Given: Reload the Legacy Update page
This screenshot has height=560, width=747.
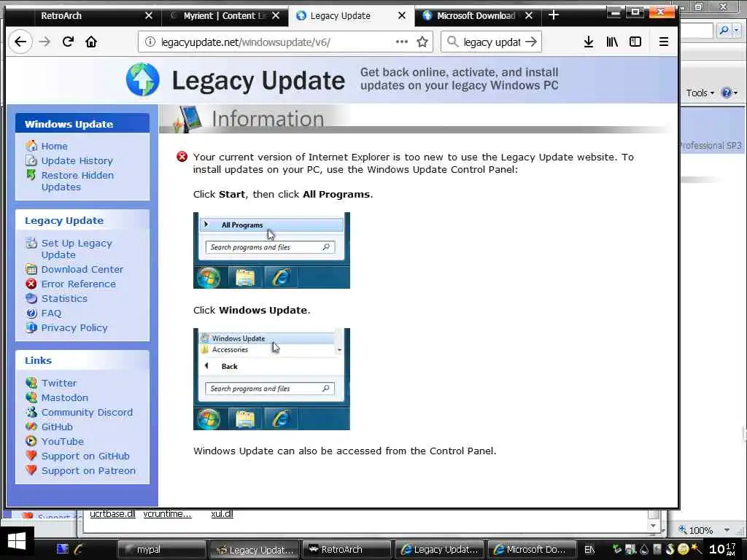Looking at the screenshot, I should pos(68,42).
